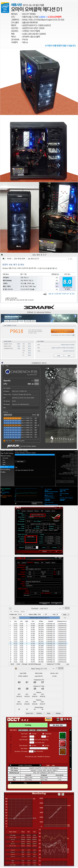Open the Memory tab in the first CPU-Z window

[x=37, y=511]
